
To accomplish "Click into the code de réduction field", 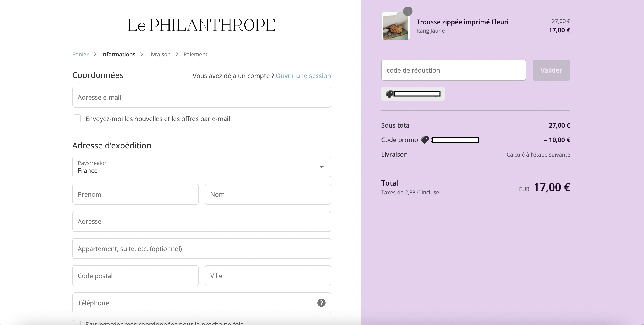I will pyautogui.click(x=454, y=70).
